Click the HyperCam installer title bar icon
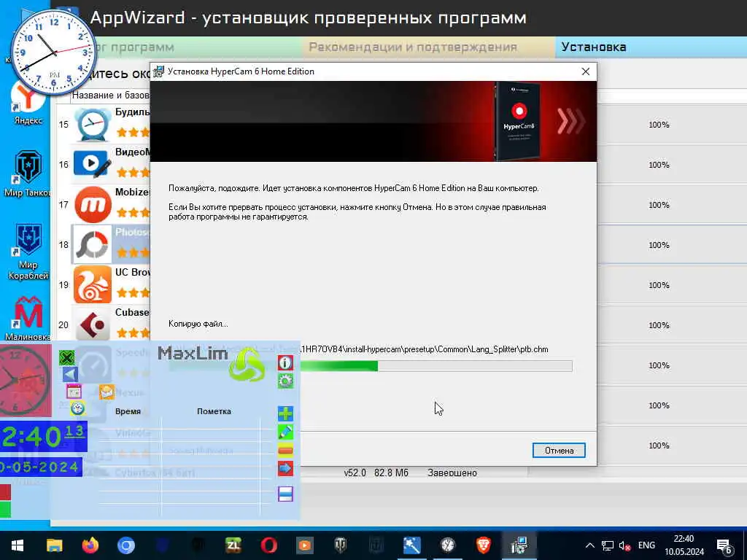The height and width of the screenshot is (560, 747). (x=158, y=71)
